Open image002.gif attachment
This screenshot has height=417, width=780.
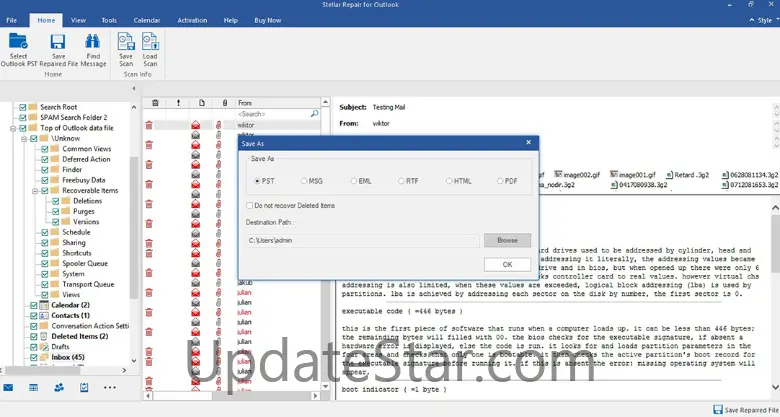pos(577,175)
